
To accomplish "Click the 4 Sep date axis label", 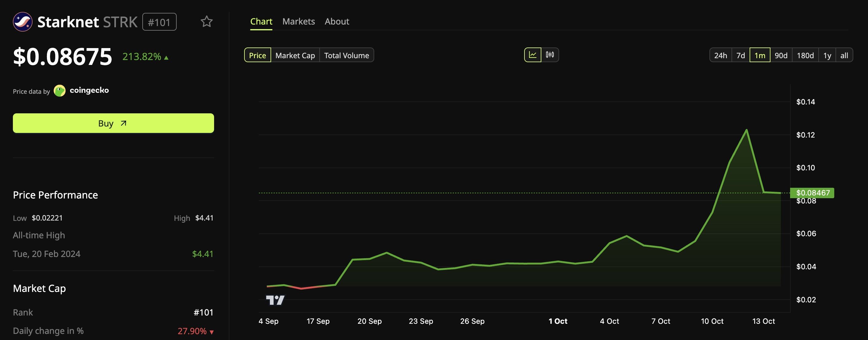I will (269, 321).
